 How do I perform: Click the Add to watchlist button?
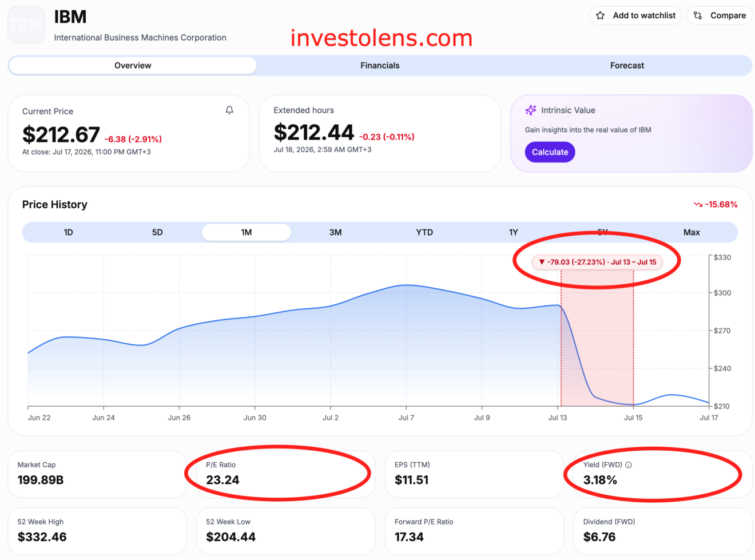[x=635, y=15]
